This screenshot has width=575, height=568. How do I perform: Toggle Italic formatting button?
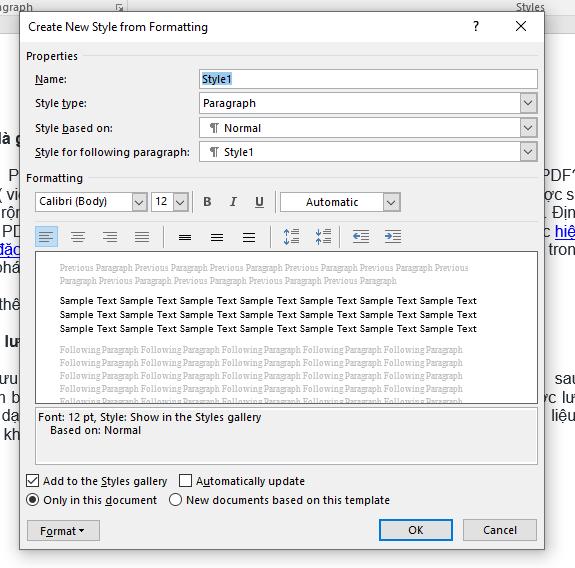click(x=233, y=202)
